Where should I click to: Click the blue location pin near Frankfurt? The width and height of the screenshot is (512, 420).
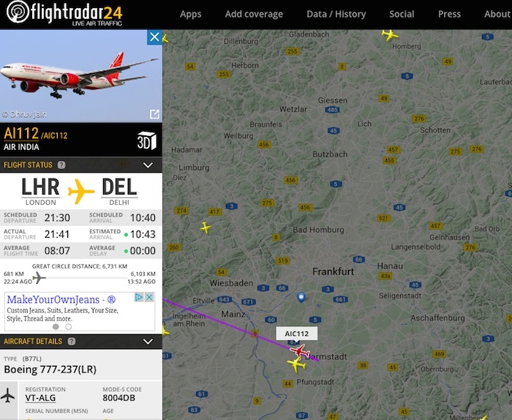pyautogui.click(x=301, y=297)
